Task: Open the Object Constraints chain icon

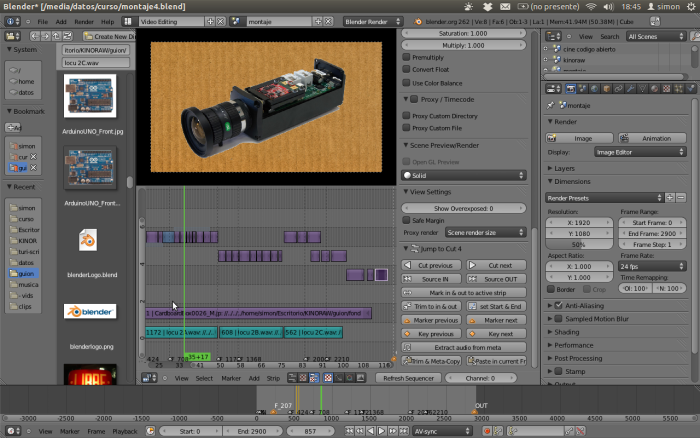Action: (619, 89)
